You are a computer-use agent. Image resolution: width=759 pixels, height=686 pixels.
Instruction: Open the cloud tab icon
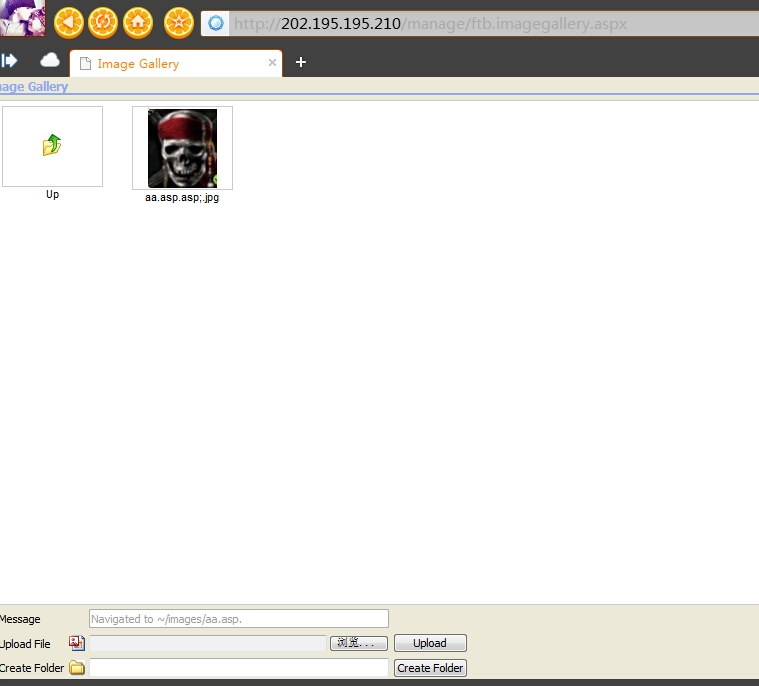pos(50,61)
